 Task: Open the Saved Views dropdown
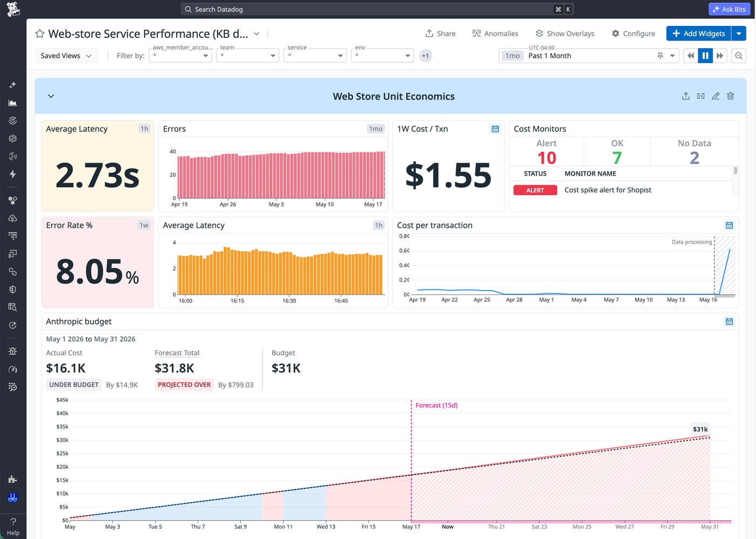pos(66,56)
